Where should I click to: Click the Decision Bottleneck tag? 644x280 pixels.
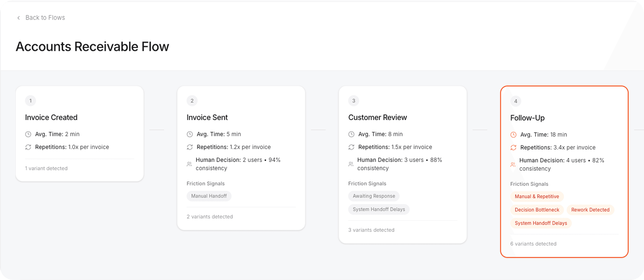(x=537, y=210)
